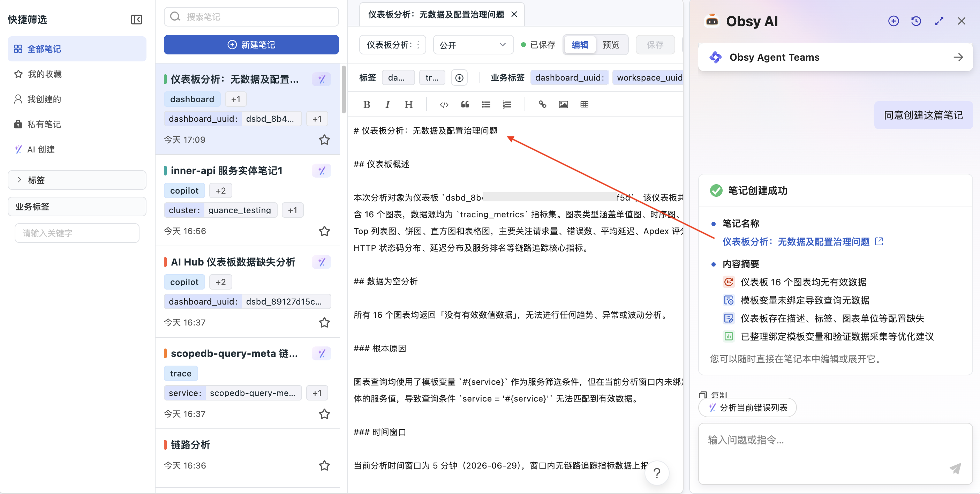The height and width of the screenshot is (494, 980).
Task: Open 我的收藏 filter
Action: tap(77, 74)
